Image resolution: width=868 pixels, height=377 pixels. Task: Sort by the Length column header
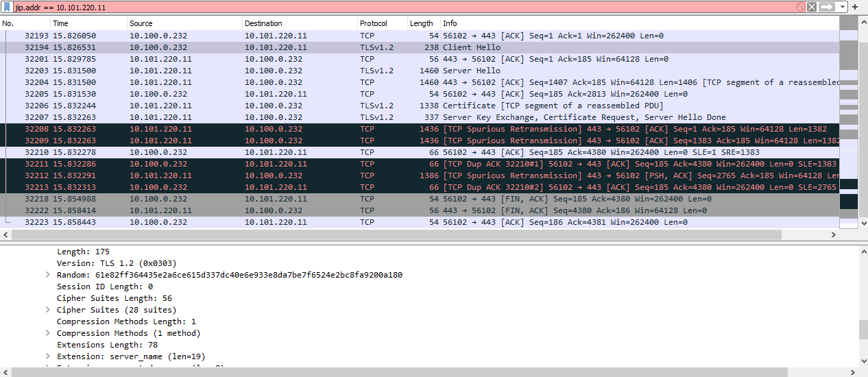tap(423, 23)
